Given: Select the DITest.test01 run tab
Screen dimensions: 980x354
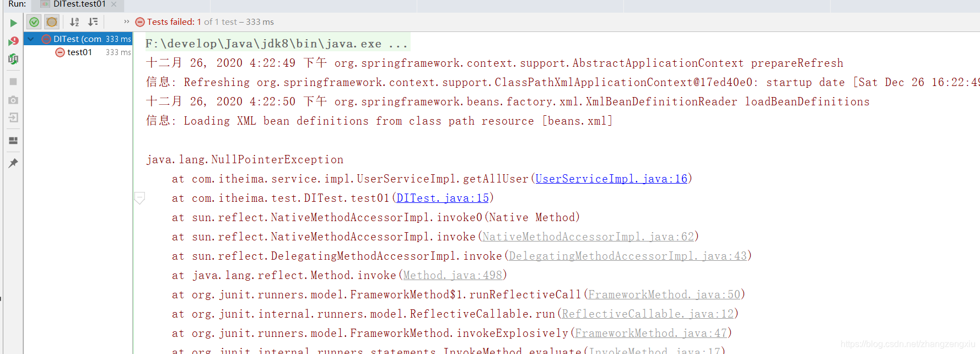Looking at the screenshot, I should click(79, 4).
